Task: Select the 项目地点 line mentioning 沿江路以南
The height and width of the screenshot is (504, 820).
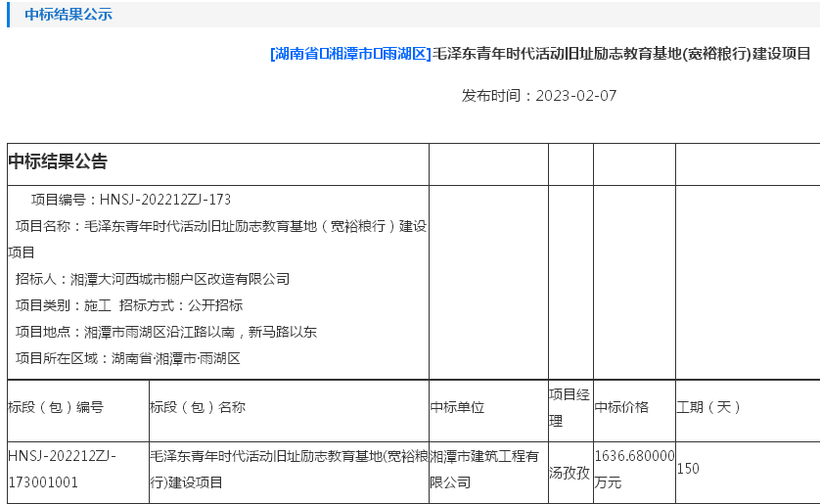Action: tap(166, 332)
